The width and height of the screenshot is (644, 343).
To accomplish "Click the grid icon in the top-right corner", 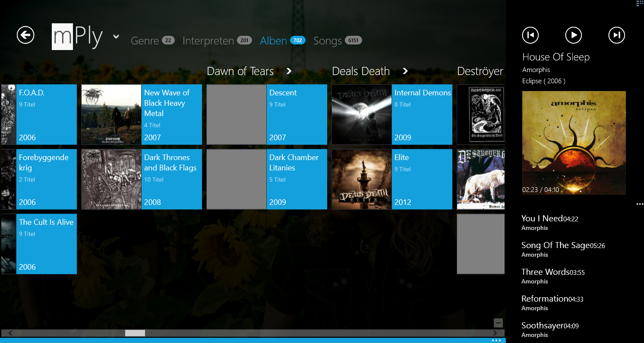I will 640,3.
